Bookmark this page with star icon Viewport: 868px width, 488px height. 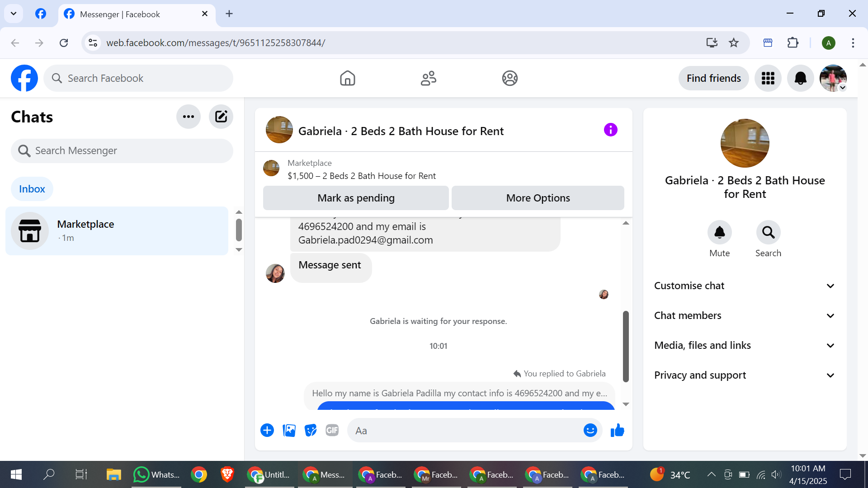point(734,43)
